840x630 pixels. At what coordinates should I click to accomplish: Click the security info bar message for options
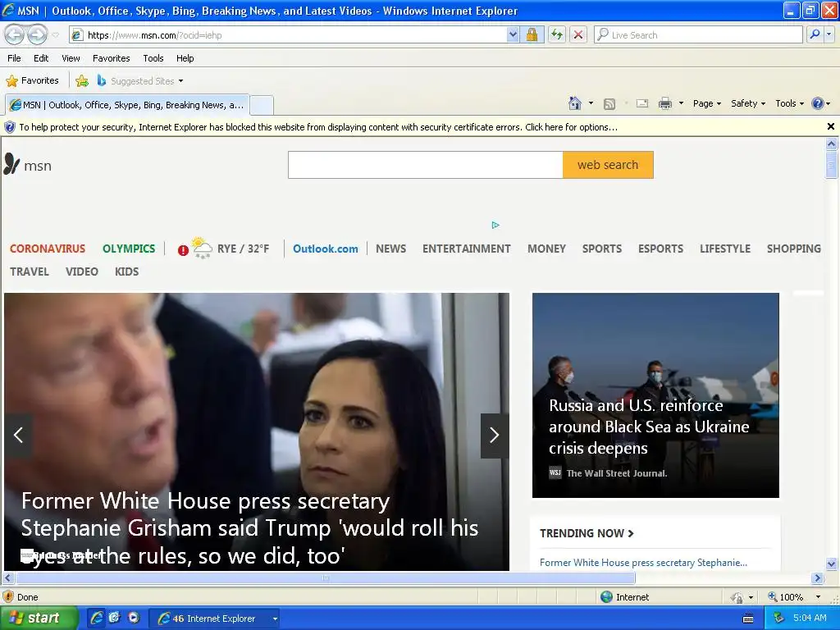click(318, 127)
